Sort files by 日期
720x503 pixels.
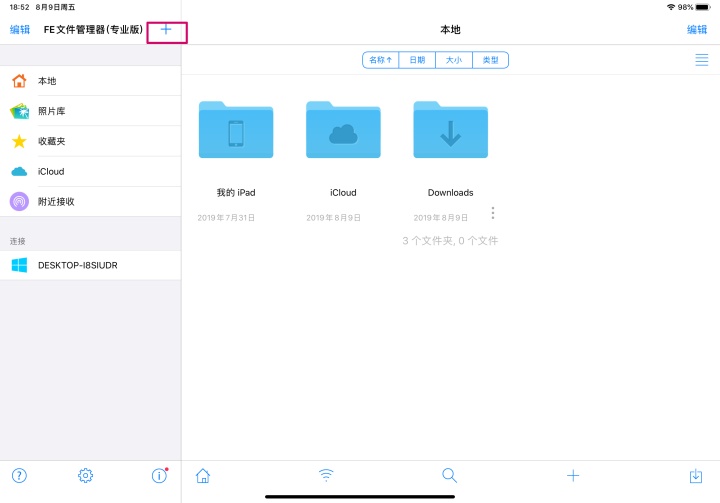(x=417, y=60)
